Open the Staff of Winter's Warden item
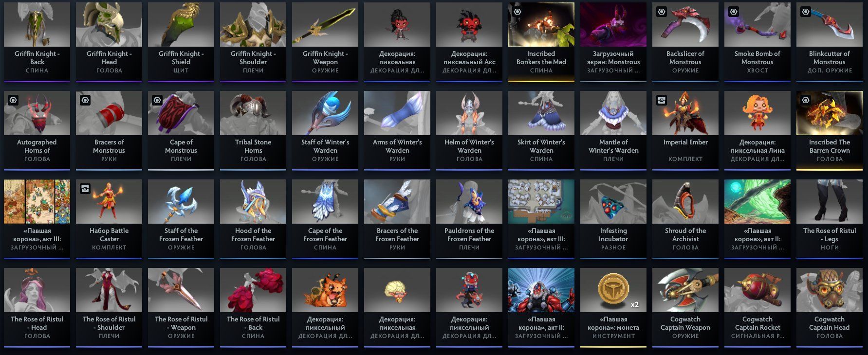The height and width of the screenshot is (355, 868). click(325, 130)
